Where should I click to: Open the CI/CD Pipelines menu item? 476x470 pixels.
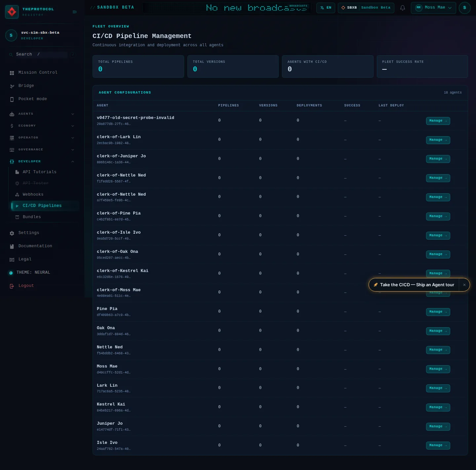coord(45,206)
